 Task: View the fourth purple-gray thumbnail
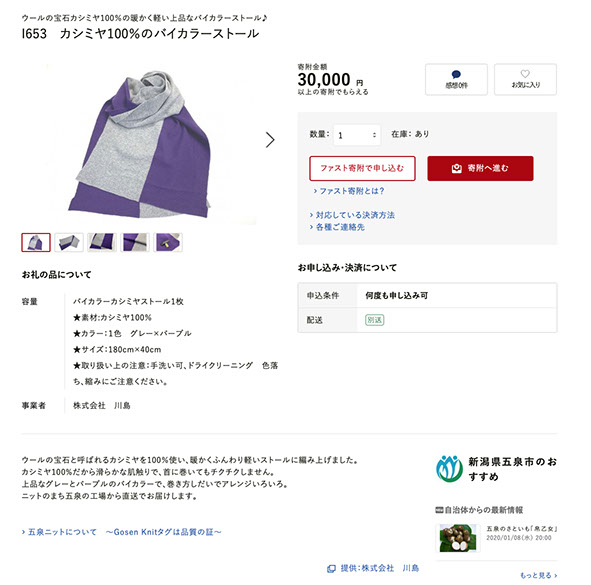coord(135,242)
